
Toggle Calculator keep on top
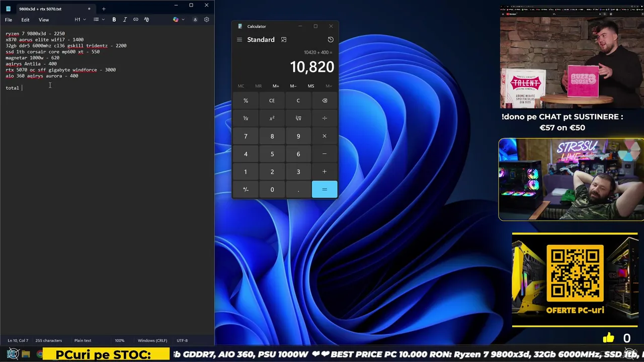[284, 40]
